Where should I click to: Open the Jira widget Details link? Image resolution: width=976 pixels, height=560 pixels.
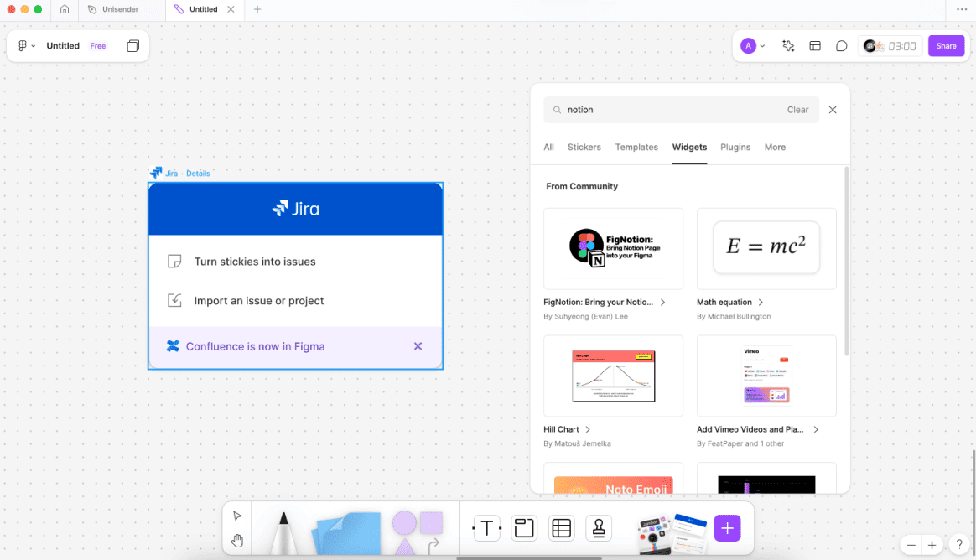point(198,174)
